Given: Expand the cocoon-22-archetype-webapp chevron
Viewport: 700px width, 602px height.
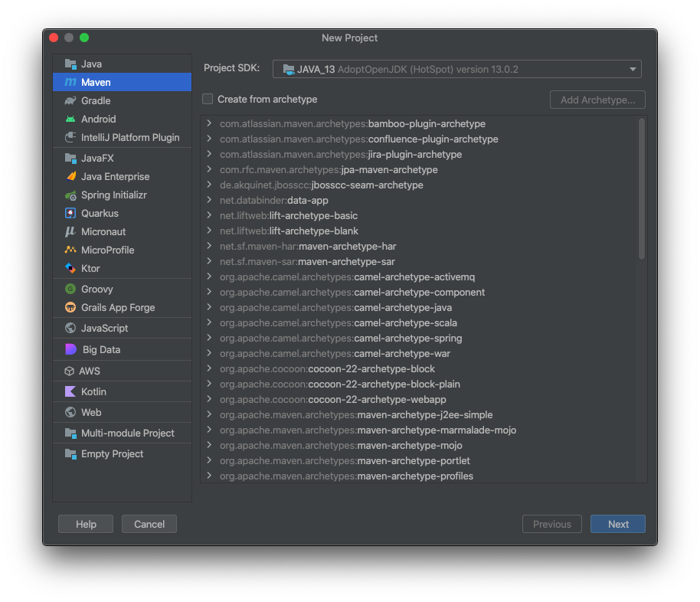Looking at the screenshot, I should pos(209,399).
